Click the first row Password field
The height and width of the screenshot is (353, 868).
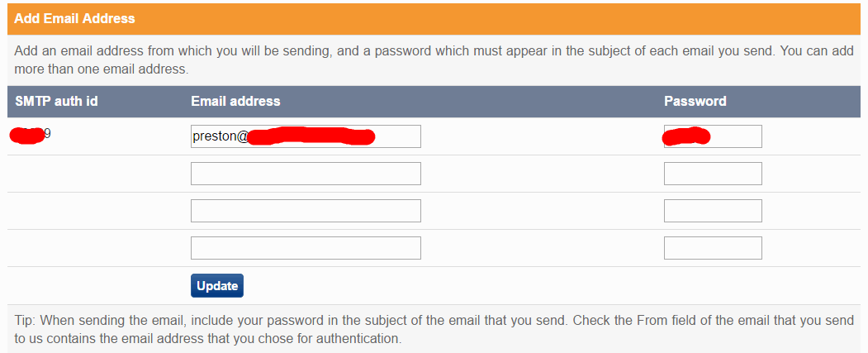point(713,136)
